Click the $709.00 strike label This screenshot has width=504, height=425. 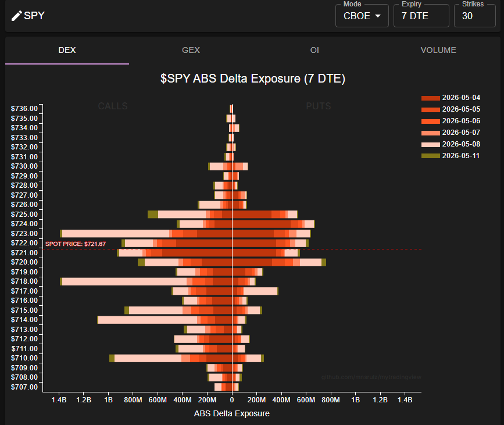click(24, 368)
